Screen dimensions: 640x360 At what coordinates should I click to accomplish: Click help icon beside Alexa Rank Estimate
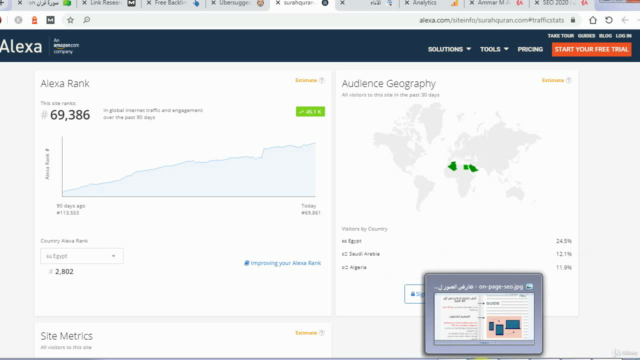[x=322, y=80]
